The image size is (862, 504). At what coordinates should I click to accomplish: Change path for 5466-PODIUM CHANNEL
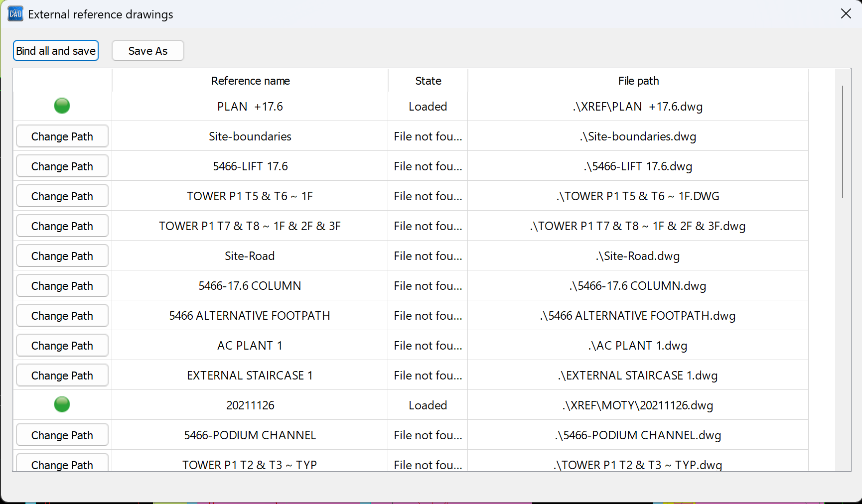click(x=62, y=435)
